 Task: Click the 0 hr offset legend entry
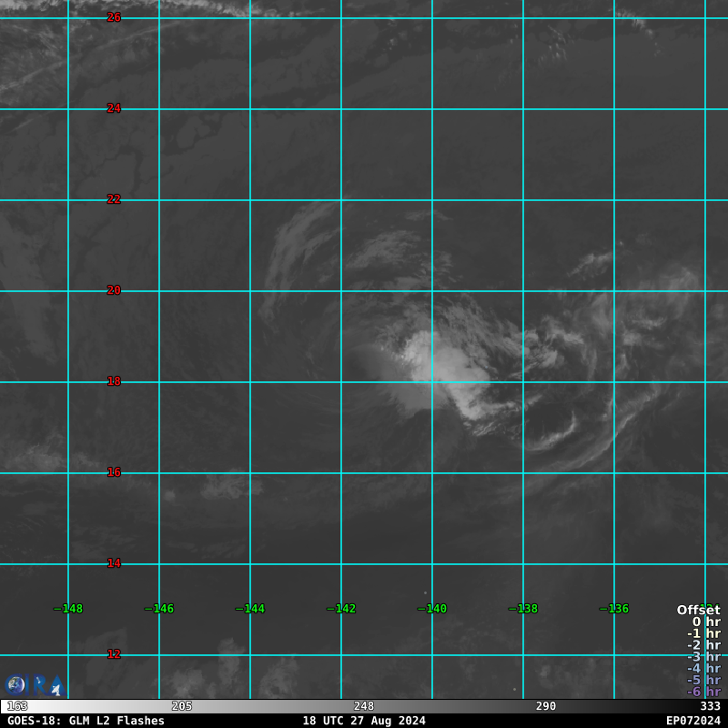(707, 622)
